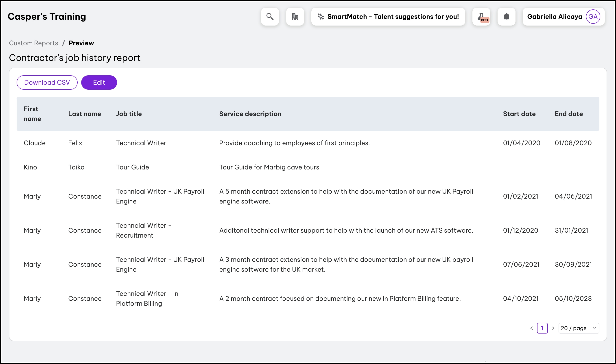Click the GA user avatar circle

pos(593,17)
